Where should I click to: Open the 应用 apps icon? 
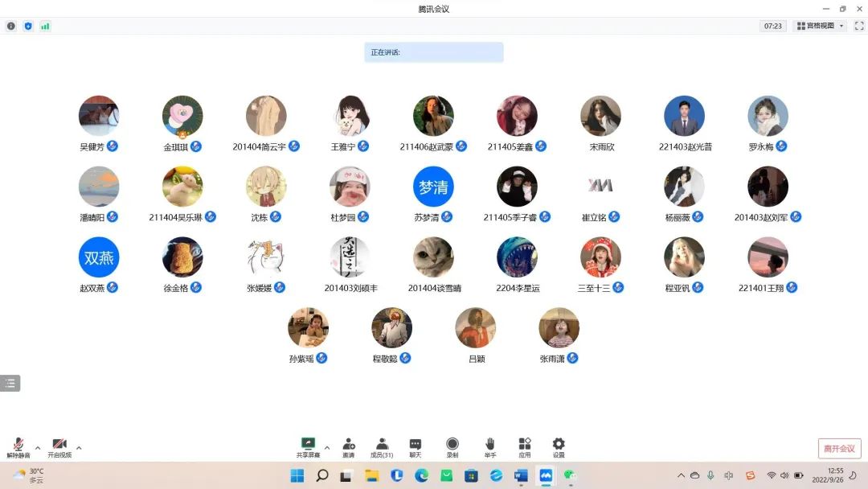coord(525,447)
